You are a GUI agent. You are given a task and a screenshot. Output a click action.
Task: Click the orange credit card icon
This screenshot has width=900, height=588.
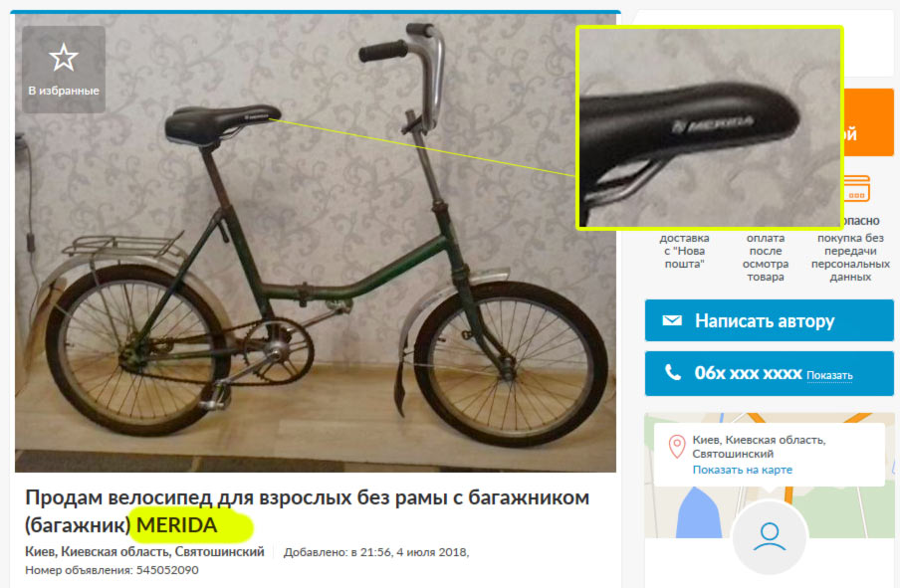857,189
